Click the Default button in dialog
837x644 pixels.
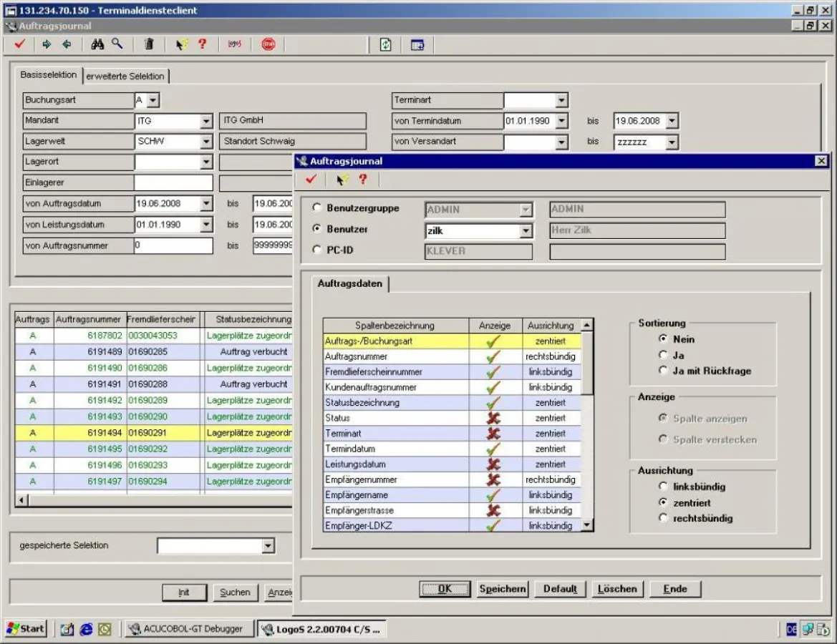560,589
